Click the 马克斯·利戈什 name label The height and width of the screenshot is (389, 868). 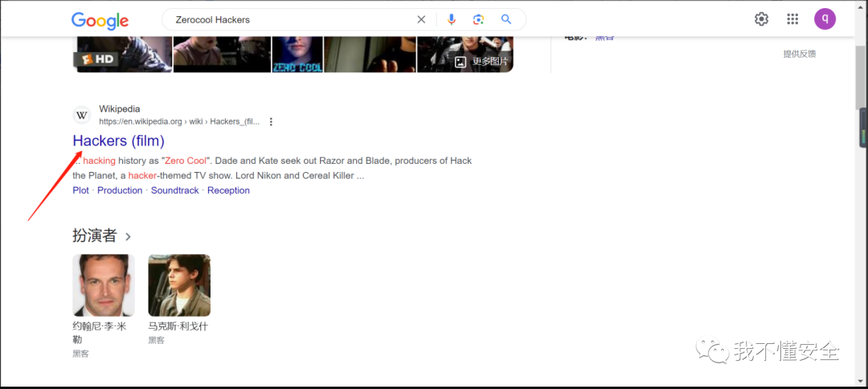point(178,326)
